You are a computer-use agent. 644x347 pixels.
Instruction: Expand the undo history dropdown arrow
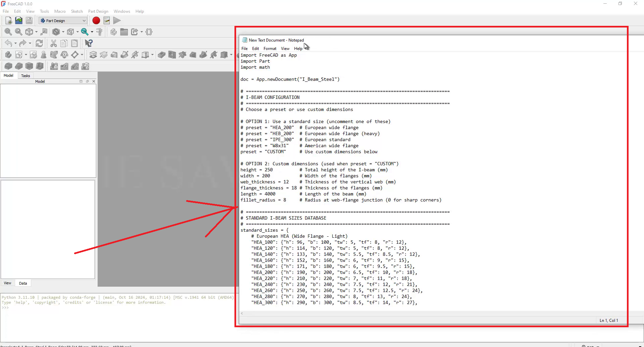click(x=15, y=43)
